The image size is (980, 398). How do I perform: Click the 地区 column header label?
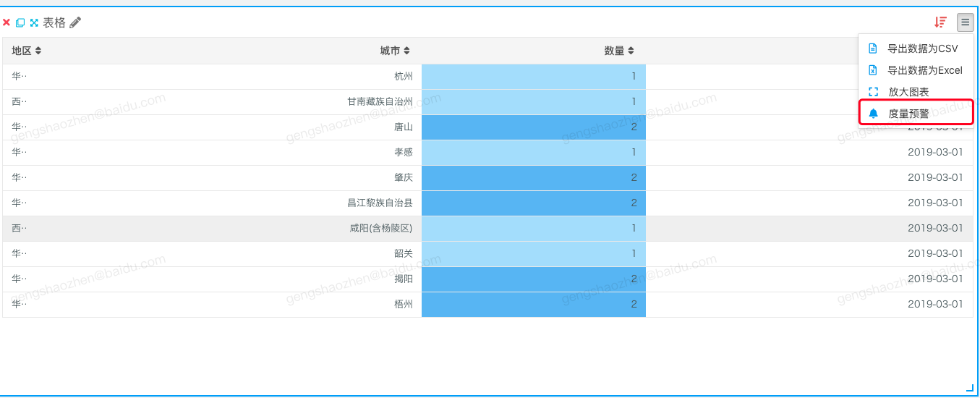tap(22, 51)
